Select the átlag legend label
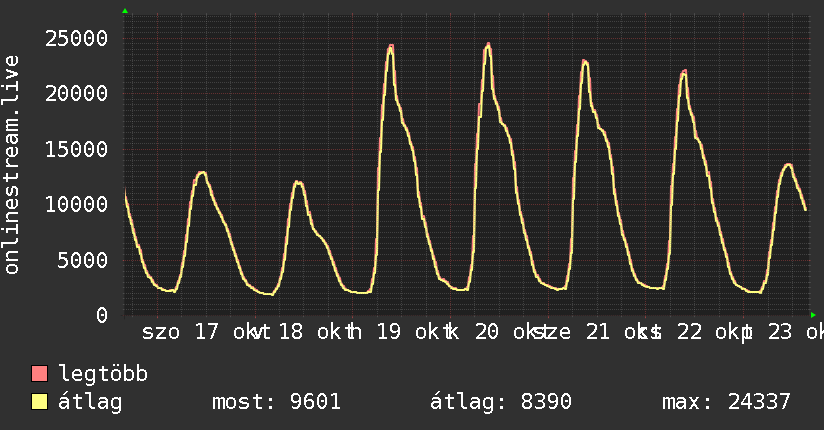Viewport: 824px width, 430px height. click(90, 403)
